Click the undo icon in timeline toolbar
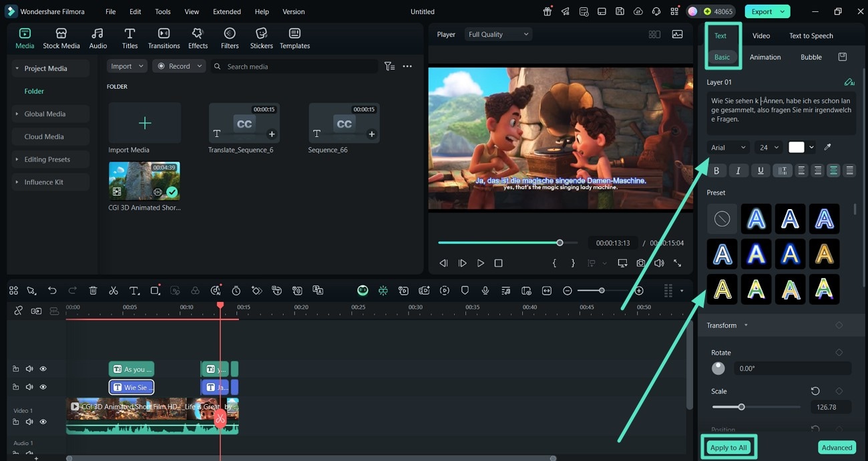The image size is (868, 461). tap(52, 291)
